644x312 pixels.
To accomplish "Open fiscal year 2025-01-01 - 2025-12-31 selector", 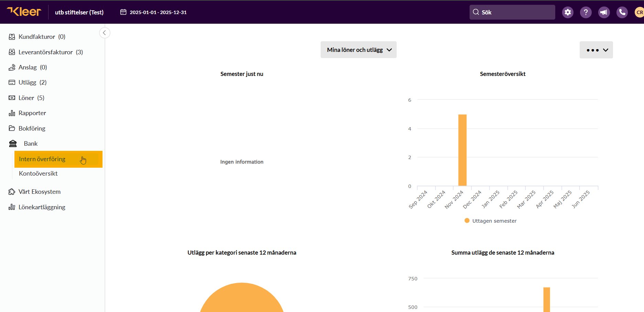I will click(x=153, y=12).
